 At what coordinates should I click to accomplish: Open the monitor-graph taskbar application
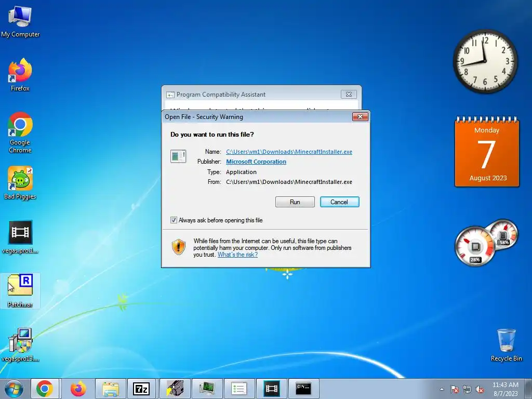(x=207, y=389)
